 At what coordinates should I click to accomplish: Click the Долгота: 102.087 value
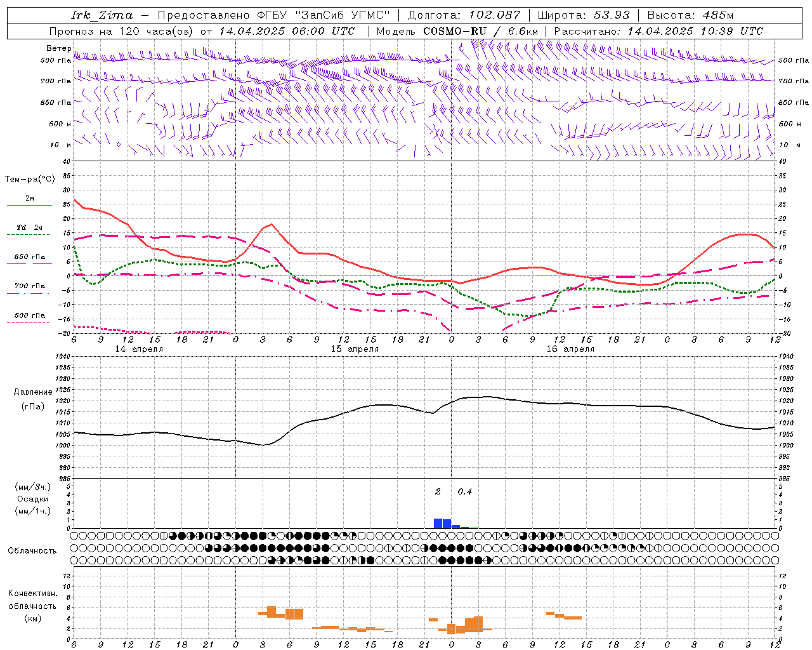coord(464,15)
